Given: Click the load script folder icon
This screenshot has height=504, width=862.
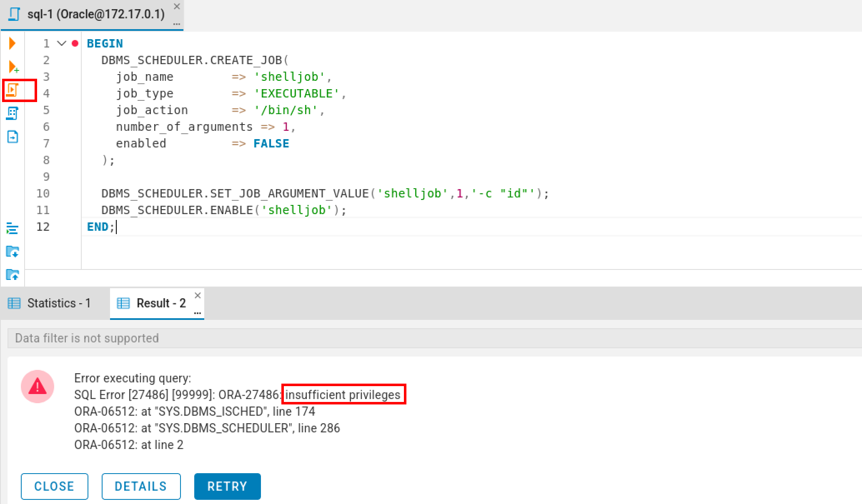Looking at the screenshot, I should coord(13,252).
